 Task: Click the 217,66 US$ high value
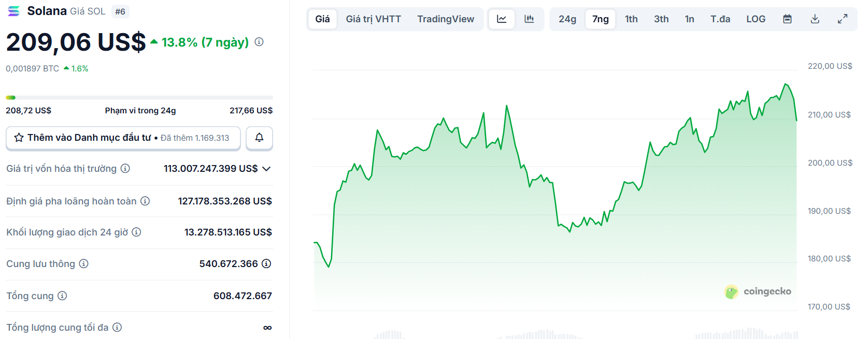[x=251, y=110]
